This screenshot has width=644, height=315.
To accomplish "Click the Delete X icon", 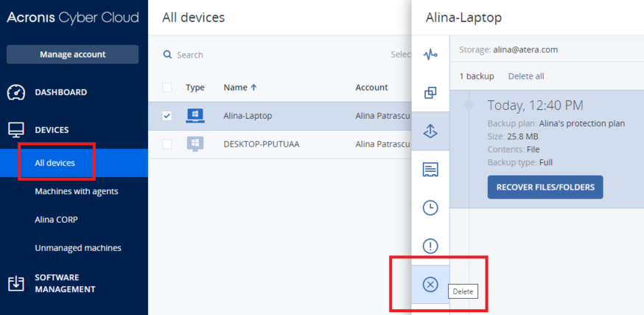I will coord(430,284).
